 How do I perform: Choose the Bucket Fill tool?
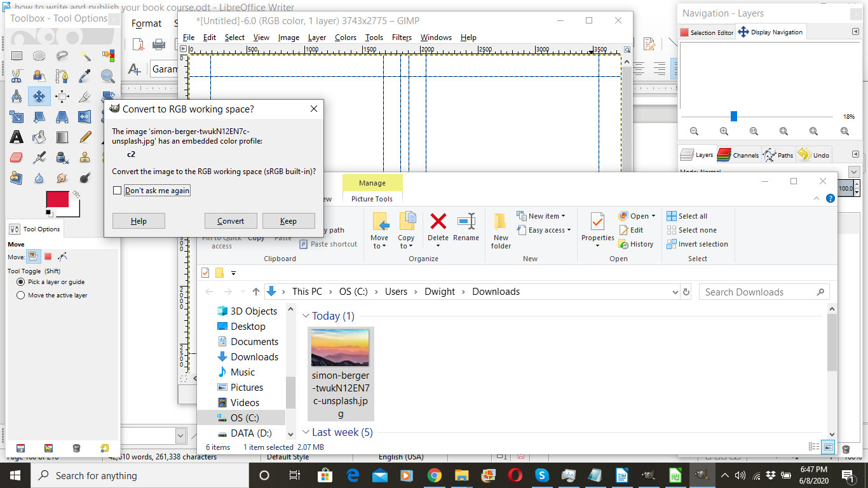pos(39,137)
